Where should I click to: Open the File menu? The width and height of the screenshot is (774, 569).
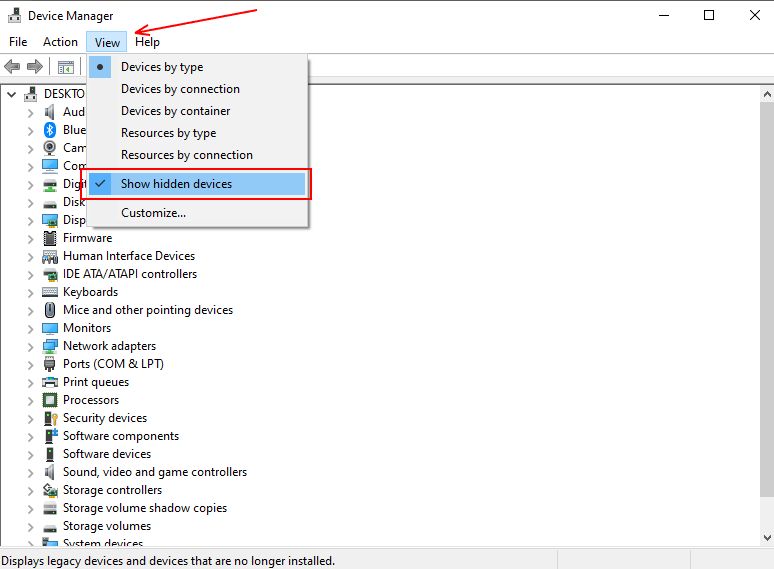[x=18, y=42]
